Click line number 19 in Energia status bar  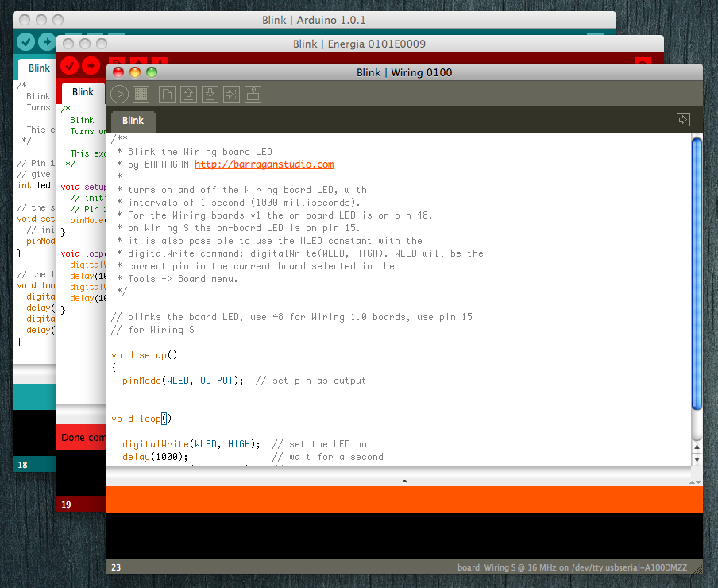[x=67, y=505]
